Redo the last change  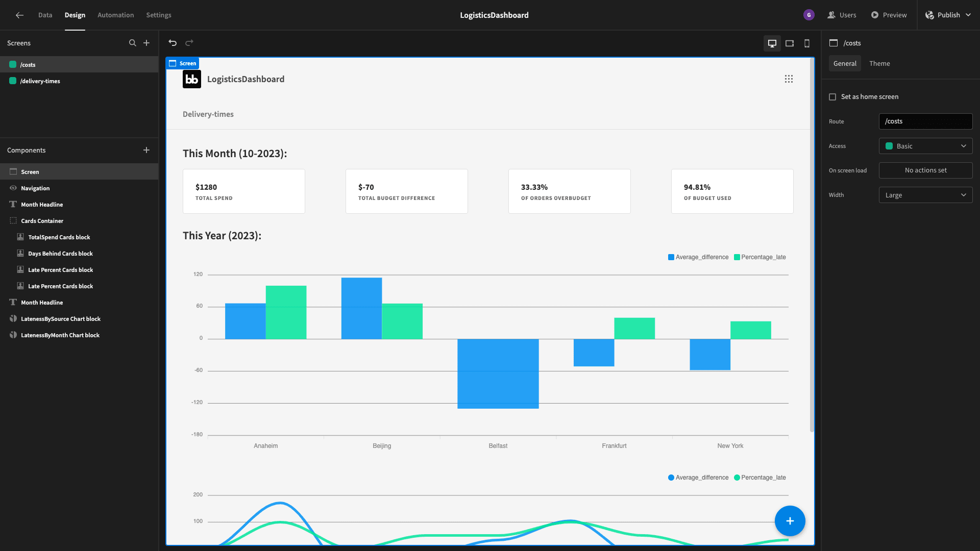189,43
